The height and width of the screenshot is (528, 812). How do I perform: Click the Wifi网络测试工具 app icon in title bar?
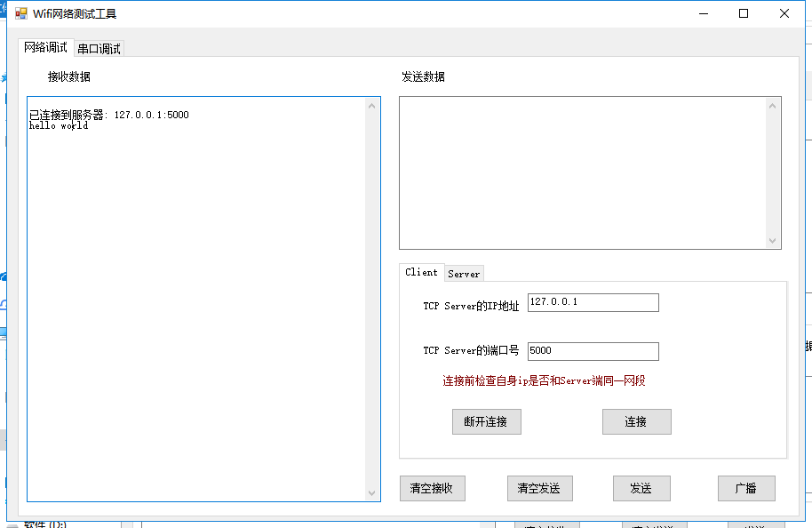(x=21, y=13)
